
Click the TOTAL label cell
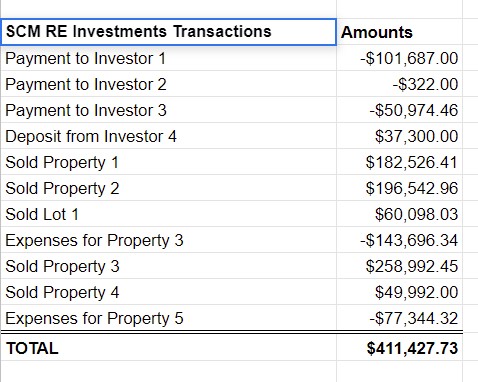click(x=168, y=347)
